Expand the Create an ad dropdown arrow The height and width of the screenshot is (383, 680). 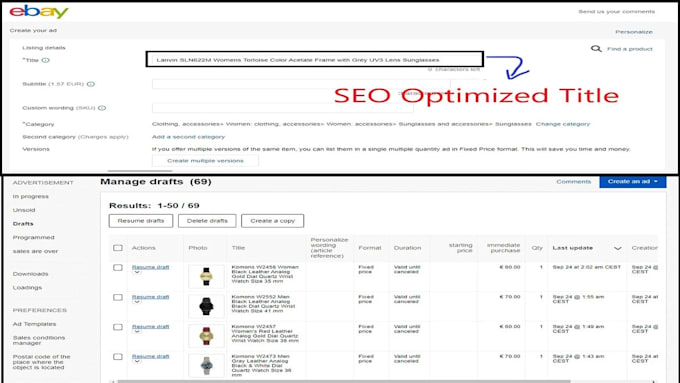656,181
